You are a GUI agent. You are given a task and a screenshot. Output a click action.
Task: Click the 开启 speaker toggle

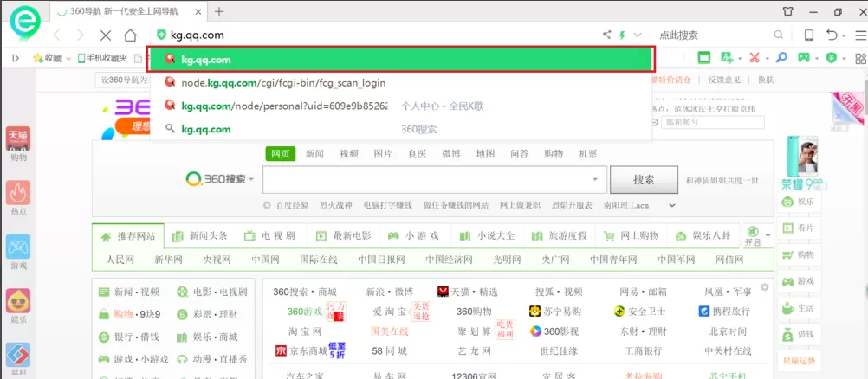point(753,235)
